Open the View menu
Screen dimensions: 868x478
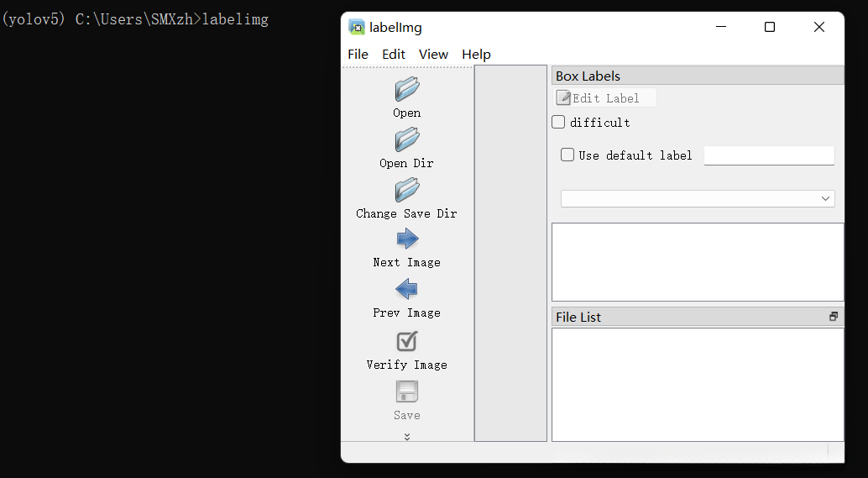tap(433, 55)
